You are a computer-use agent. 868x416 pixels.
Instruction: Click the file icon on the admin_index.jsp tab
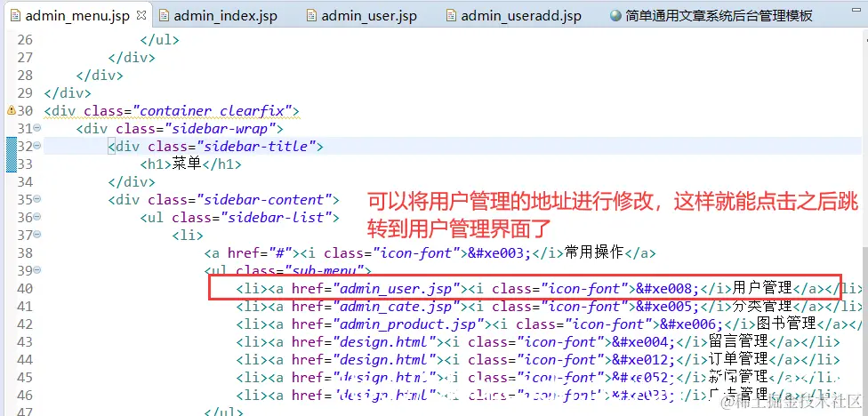[x=164, y=15]
